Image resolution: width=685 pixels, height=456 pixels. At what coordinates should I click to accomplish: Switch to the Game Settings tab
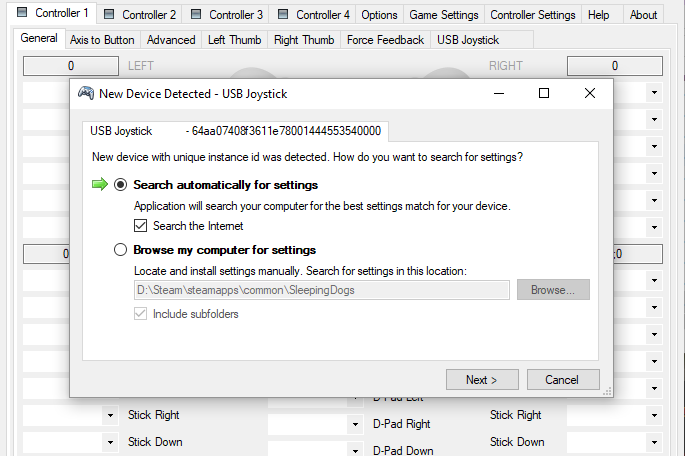tap(444, 15)
